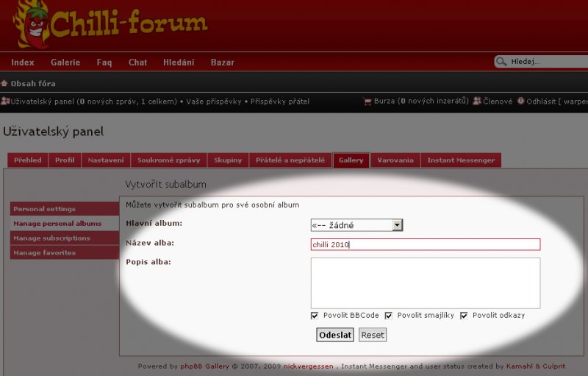Image resolution: width=588 pixels, height=376 pixels.
Task: Click the home icon beside Obsah fóra
Action: point(4,83)
